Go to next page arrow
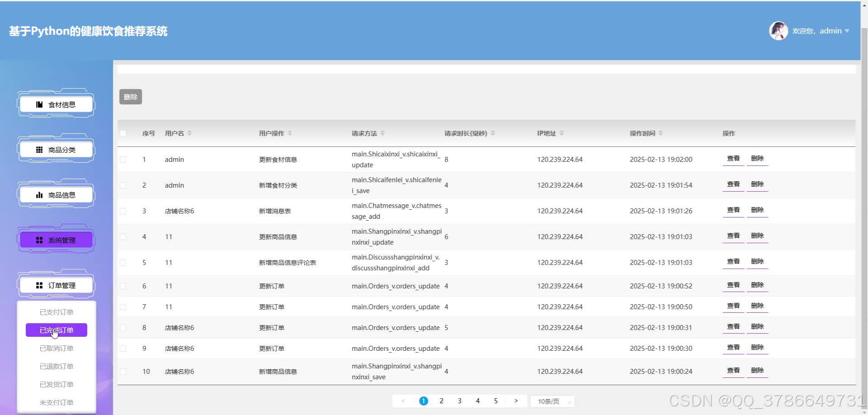868x415 pixels. [516, 401]
